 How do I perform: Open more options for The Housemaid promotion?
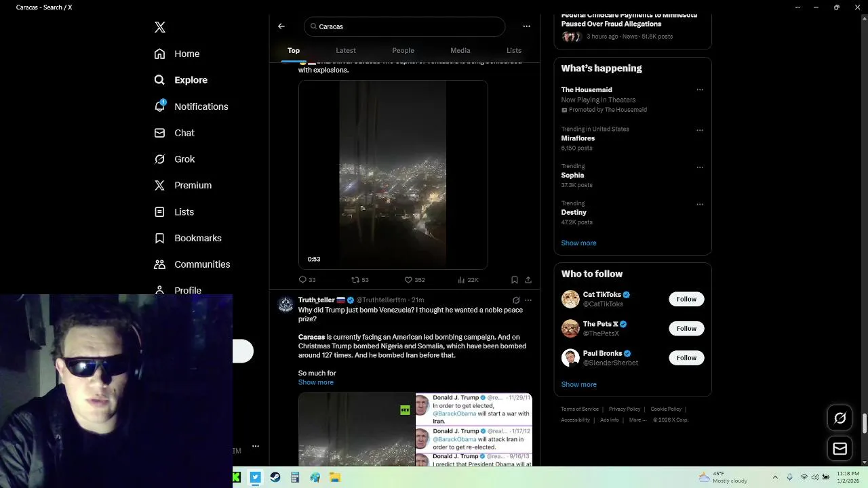coord(700,89)
